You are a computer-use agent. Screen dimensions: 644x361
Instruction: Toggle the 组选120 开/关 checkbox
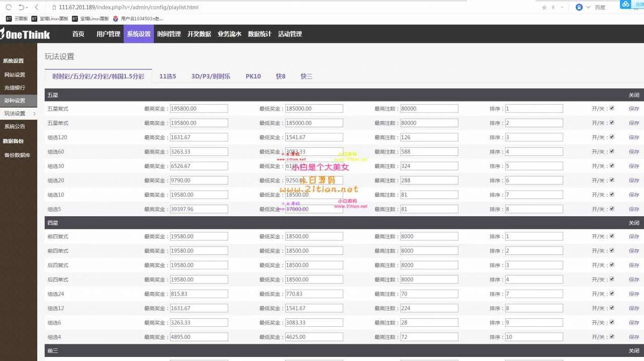(612, 137)
